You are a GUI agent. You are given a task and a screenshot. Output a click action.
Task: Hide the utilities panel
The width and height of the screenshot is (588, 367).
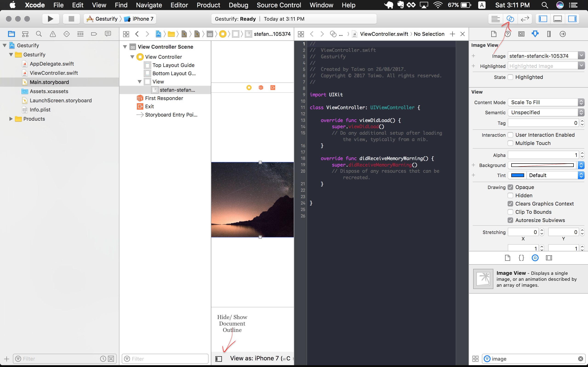572,19
